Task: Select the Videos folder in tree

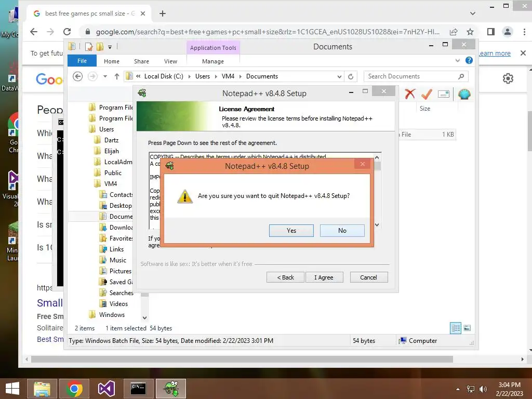Action: pyautogui.click(x=118, y=303)
